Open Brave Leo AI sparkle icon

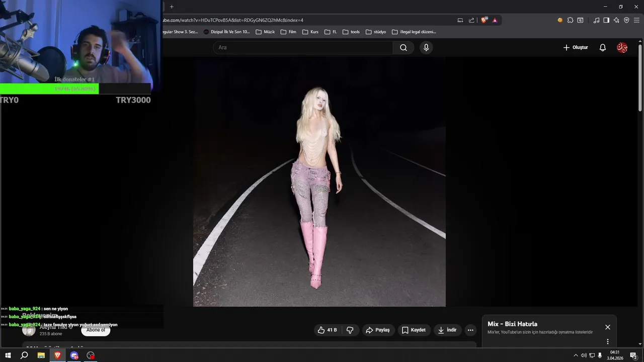pos(616,20)
